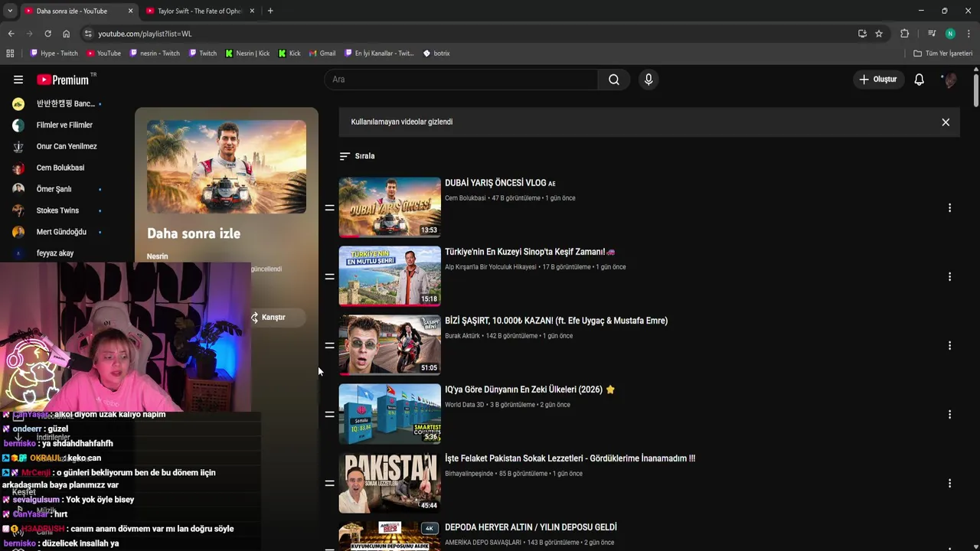The height and width of the screenshot is (551, 980).
Task: Switch to the Taylor Swift tab
Action: point(201,11)
